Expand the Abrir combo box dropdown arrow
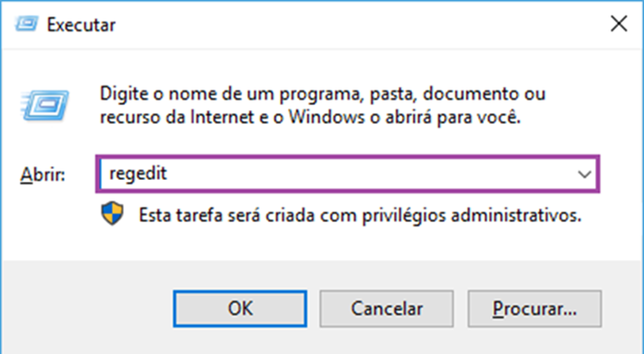 (584, 174)
